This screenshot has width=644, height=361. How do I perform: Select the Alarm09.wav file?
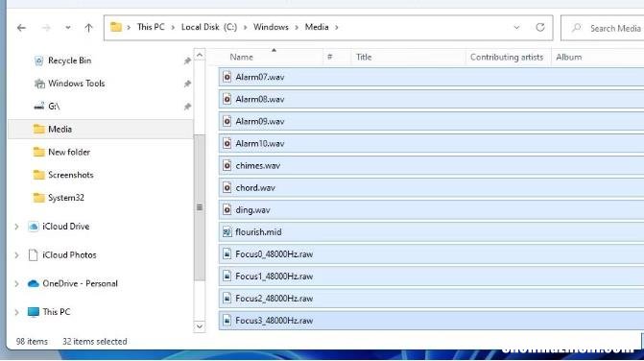click(431, 122)
